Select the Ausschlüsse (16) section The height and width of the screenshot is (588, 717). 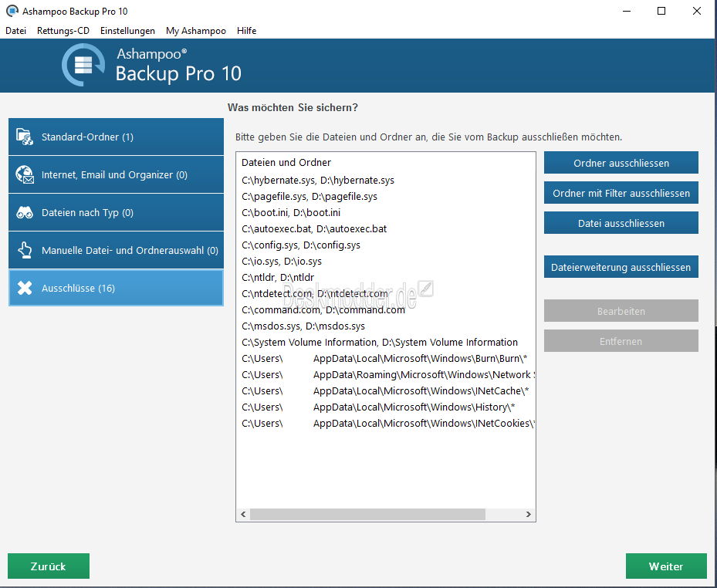(x=116, y=288)
